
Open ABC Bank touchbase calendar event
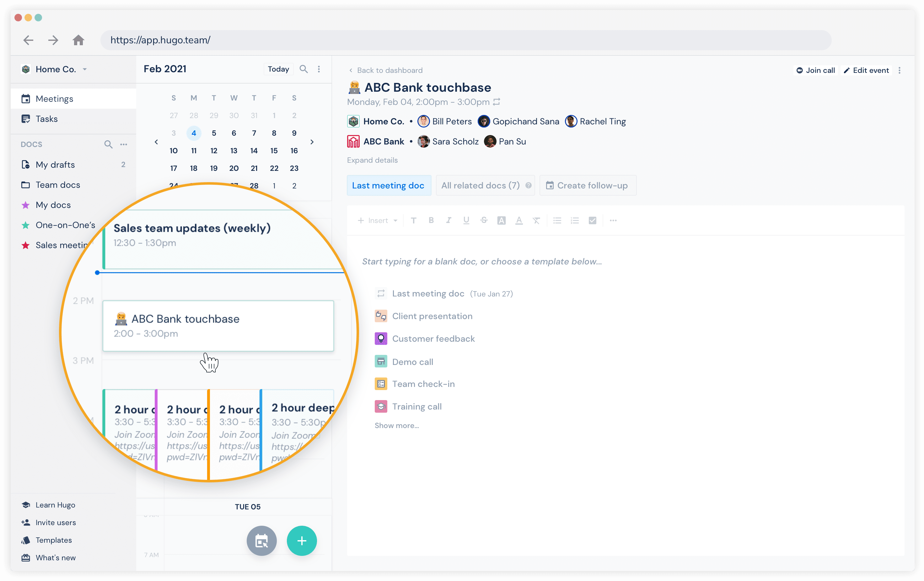(218, 326)
